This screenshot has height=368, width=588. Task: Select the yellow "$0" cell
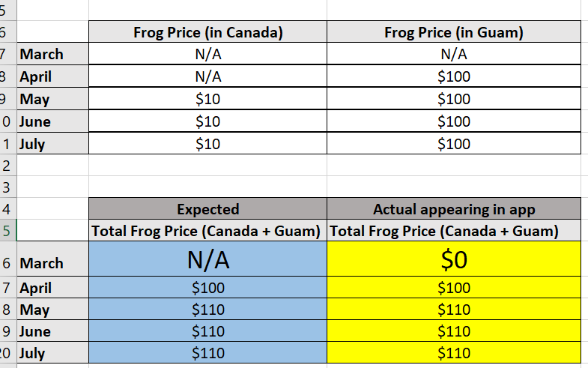click(454, 259)
